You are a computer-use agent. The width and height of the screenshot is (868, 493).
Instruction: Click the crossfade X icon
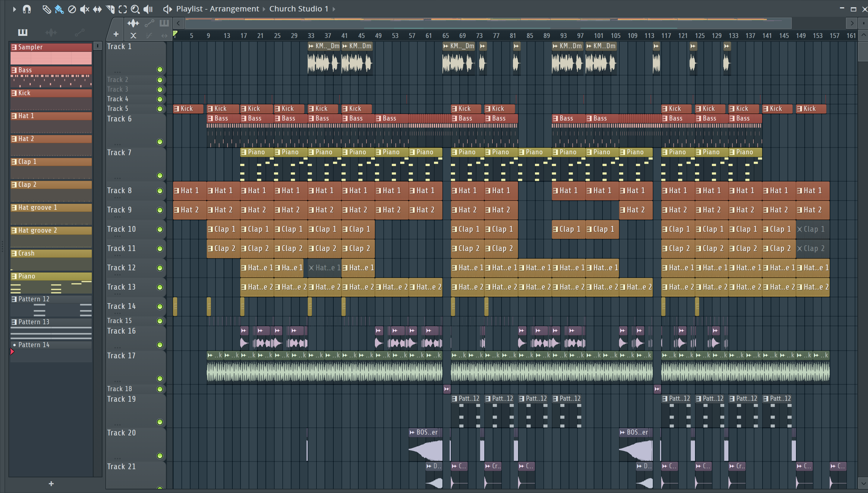pos(133,36)
